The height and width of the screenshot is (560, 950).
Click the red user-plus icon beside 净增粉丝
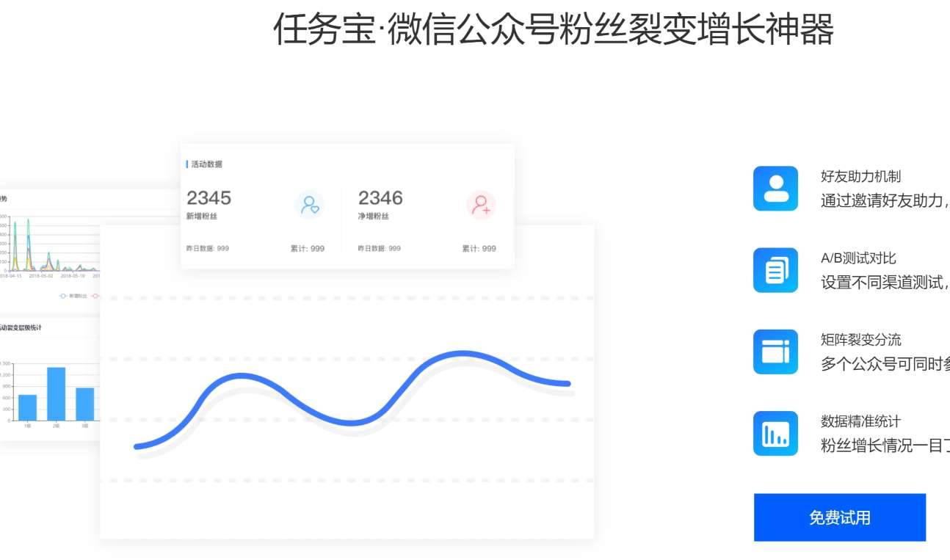pyautogui.click(x=481, y=205)
